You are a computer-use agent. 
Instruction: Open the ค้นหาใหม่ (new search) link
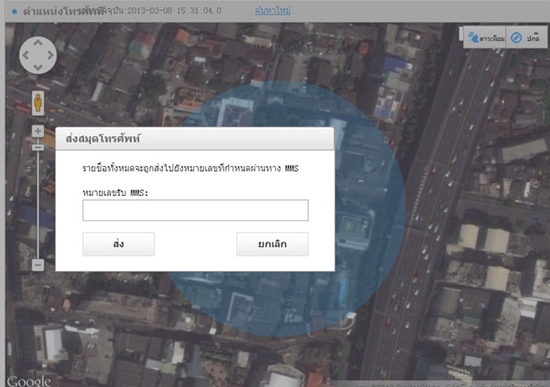[x=273, y=11]
